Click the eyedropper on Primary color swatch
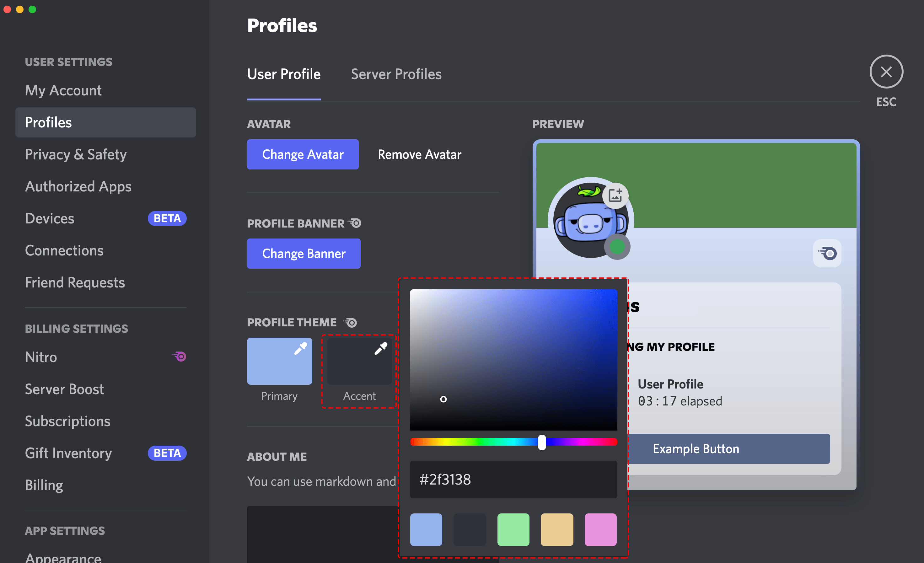This screenshot has height=563, width=924. click(x=300, y=349)
